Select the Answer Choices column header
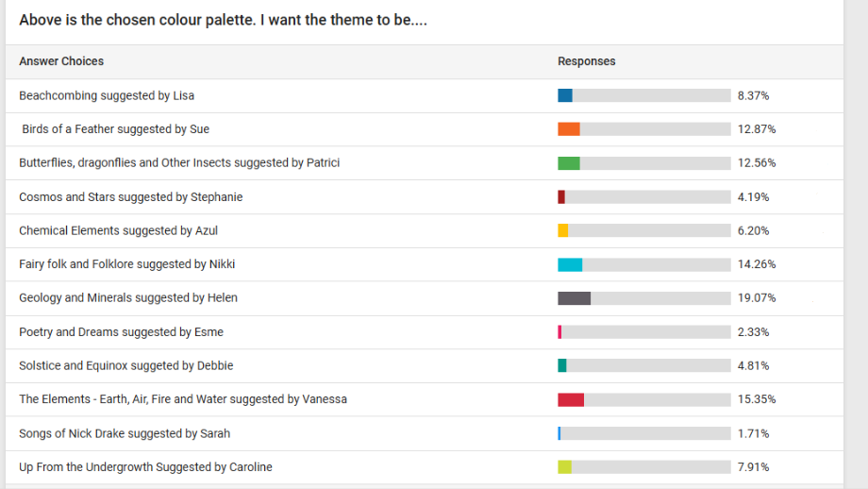Viewport: 868px width, 489px height. [61, 61]
